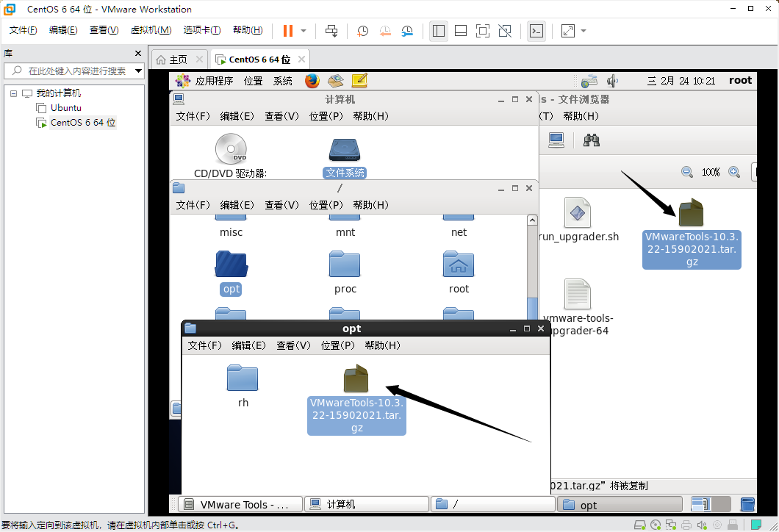The image size is (779, 532).
Task: Select the root home folder
Action: (459, 272)
